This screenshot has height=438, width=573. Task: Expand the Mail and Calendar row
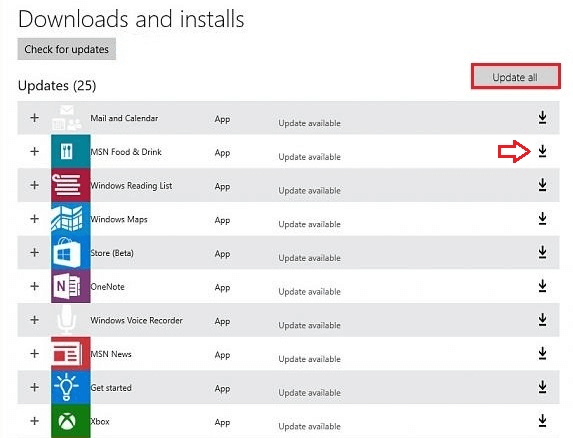click(34, 118)
